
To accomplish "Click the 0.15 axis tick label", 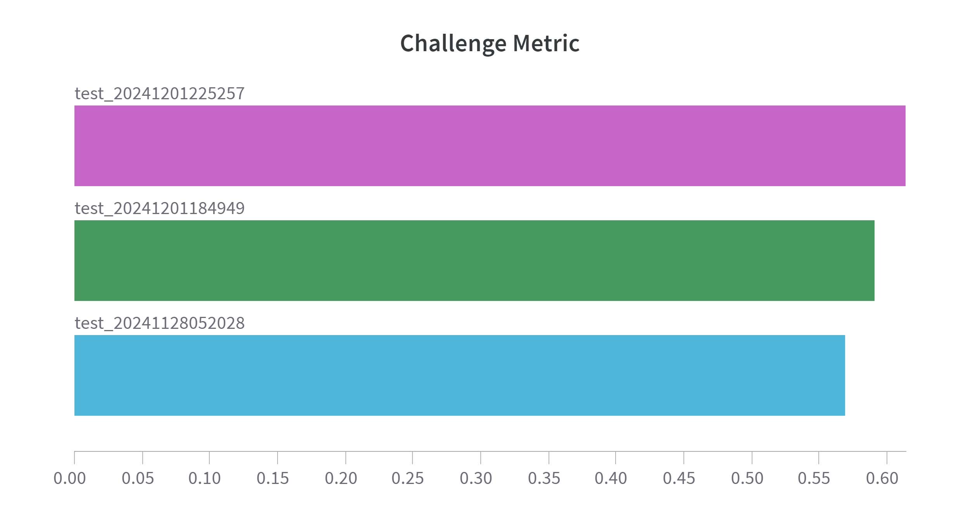I will point(273,478).
